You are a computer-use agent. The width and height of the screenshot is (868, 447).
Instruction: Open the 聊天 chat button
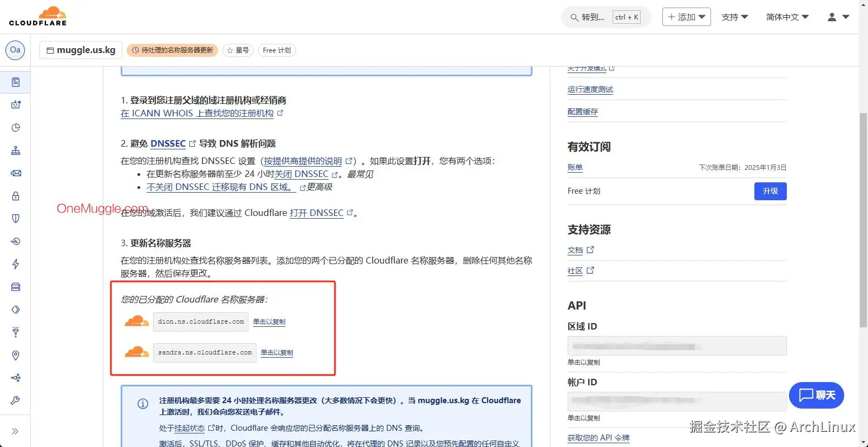point(817,395)
